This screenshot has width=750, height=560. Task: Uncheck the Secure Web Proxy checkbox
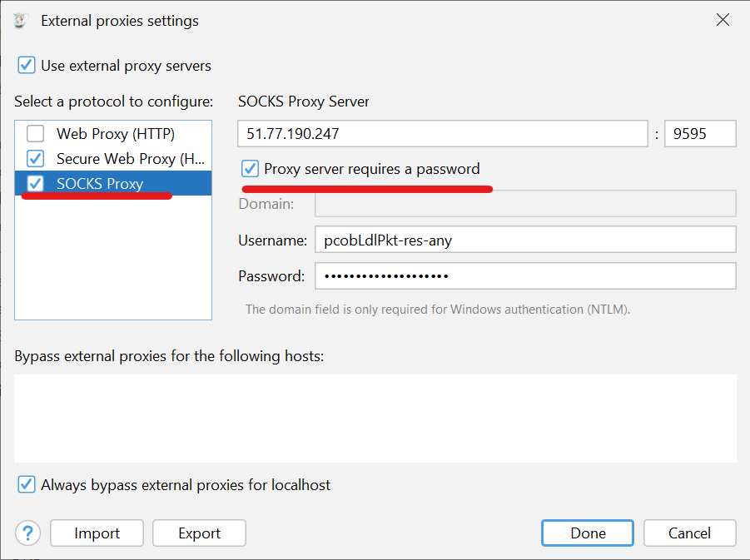36,158
